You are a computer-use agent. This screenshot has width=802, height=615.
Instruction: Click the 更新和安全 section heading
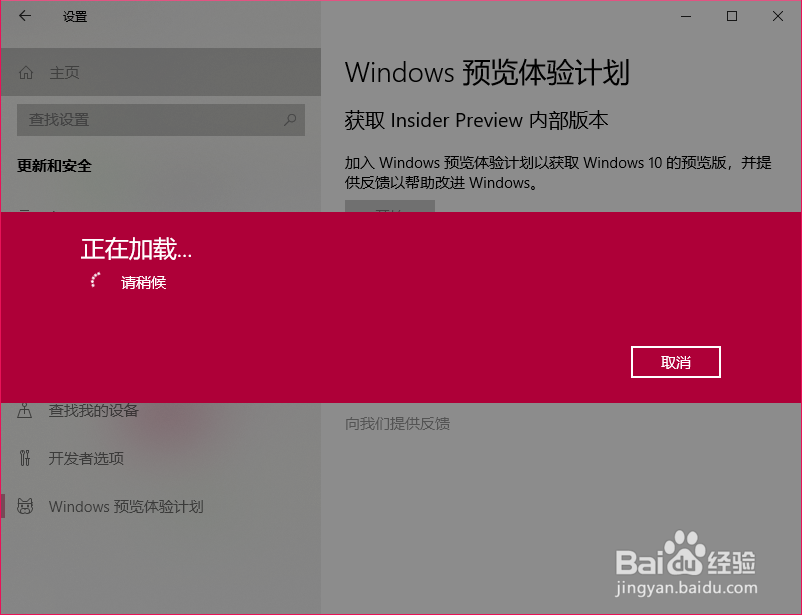[x=54, y=166]
